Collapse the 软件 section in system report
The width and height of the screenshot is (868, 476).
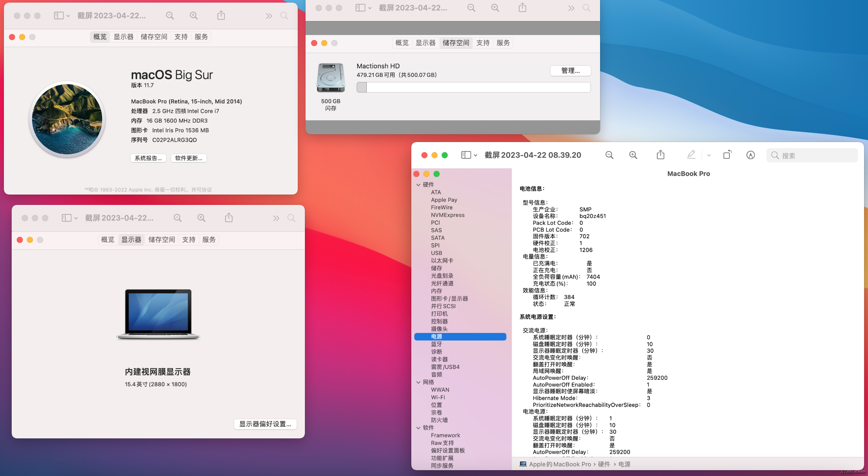418,427
